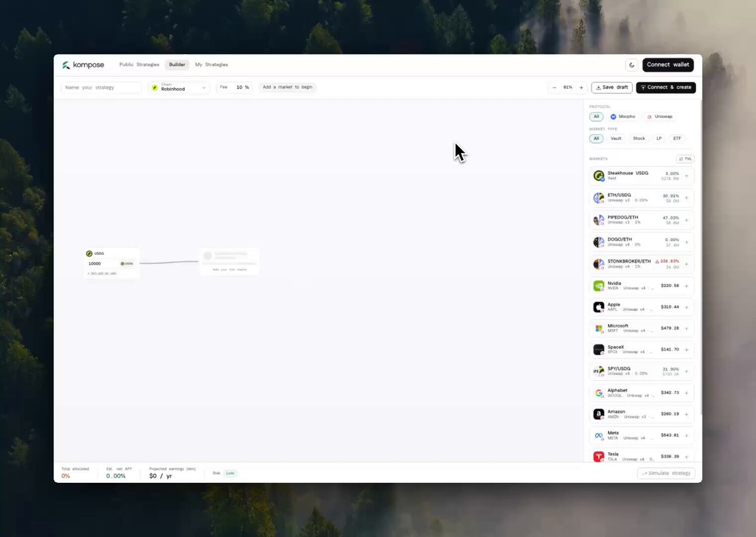Click the Simulate strategy button
Image resolution: width=756 pixels, height=537 pixels.
point(666,473)
